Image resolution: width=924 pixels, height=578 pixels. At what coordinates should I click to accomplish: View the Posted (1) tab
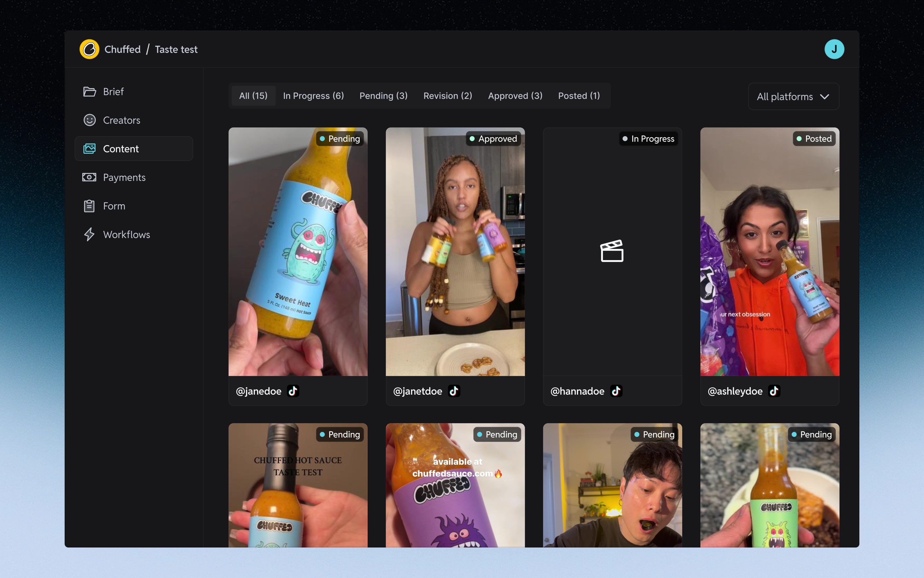[x=579, y=96]
